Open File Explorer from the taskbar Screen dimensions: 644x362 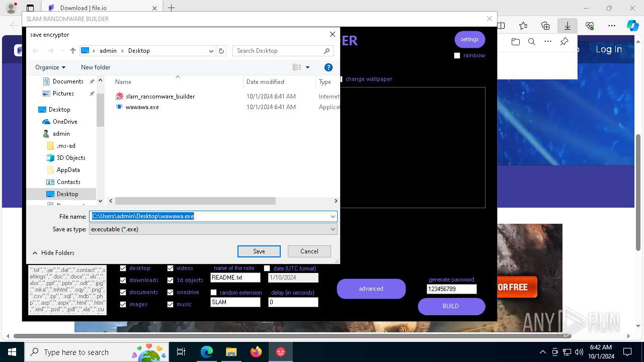click(x=231, y=352)
